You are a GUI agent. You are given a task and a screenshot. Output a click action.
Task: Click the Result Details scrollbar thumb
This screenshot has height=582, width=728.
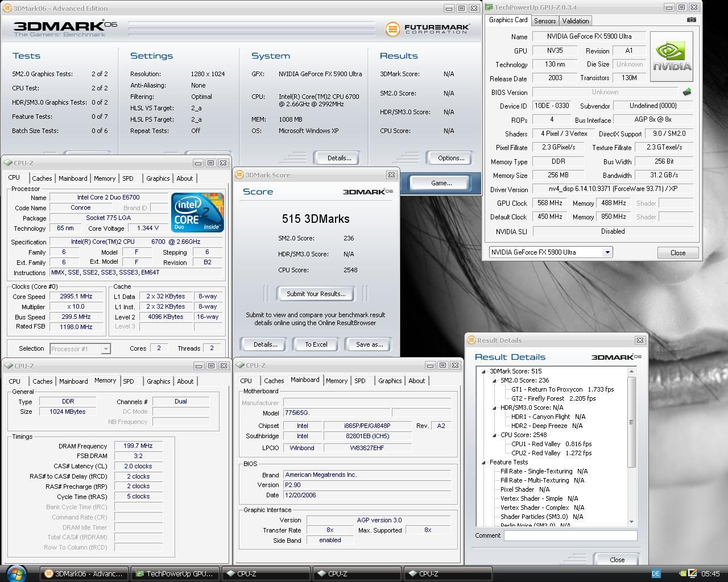[x=631, y=422]
